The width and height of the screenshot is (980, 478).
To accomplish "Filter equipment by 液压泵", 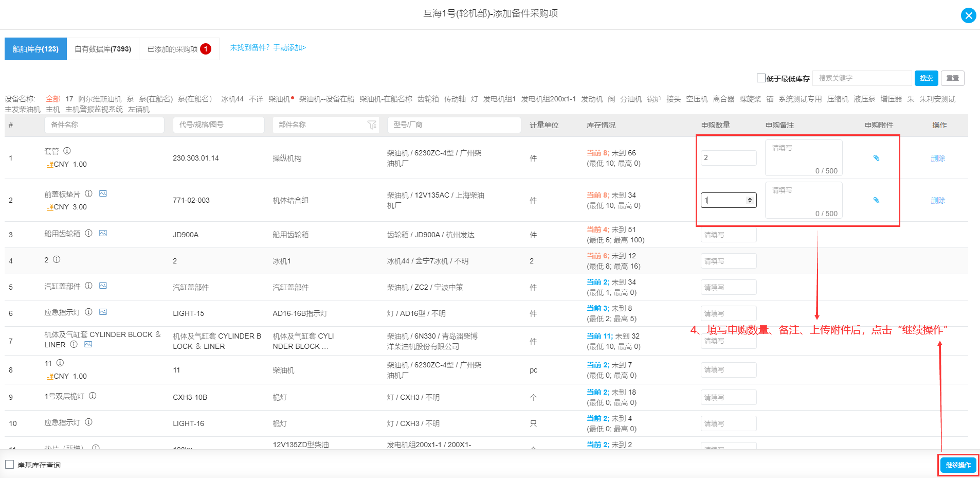I will coord(864,99).
